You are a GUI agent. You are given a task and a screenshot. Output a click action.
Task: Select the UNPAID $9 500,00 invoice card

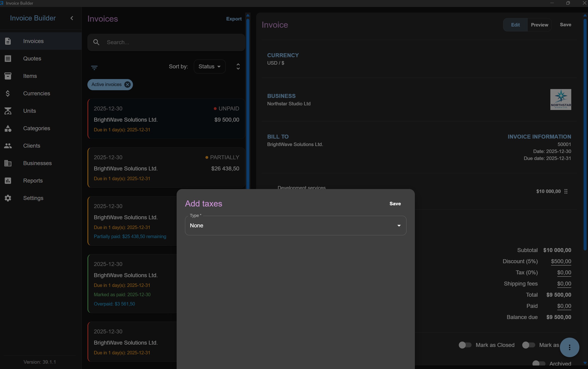[166, 119]
